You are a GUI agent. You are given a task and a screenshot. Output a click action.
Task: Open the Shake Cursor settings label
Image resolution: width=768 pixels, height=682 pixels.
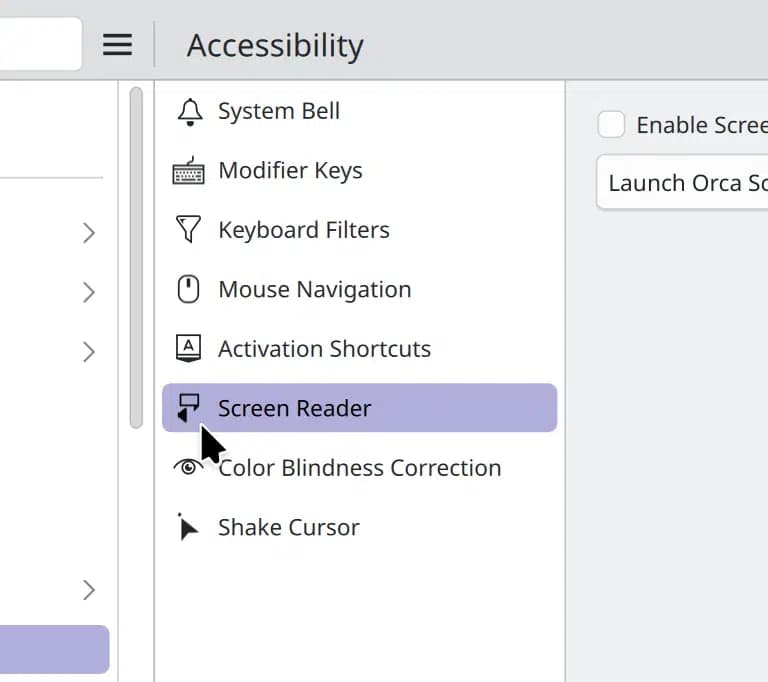pyautogui.click(x=289, y=527)
